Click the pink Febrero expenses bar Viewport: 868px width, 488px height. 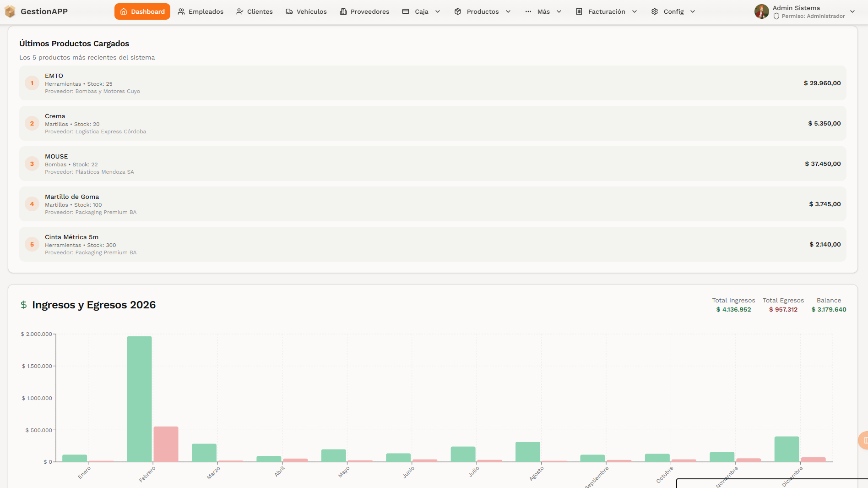point(166,444)
